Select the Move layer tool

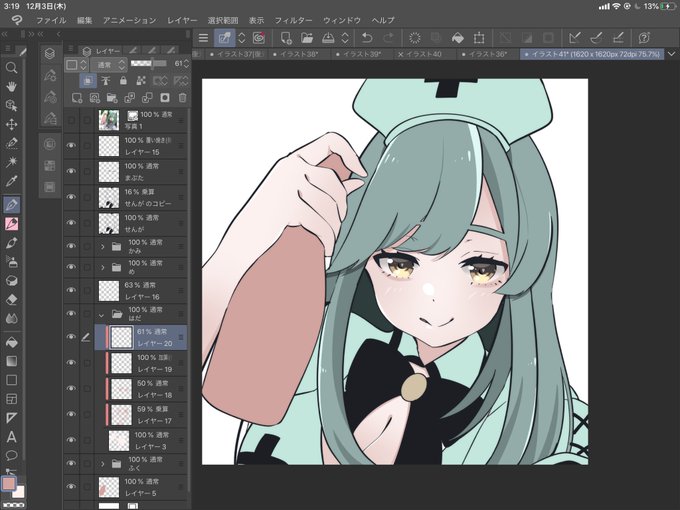pyautogui.click(x=11, y=124)
